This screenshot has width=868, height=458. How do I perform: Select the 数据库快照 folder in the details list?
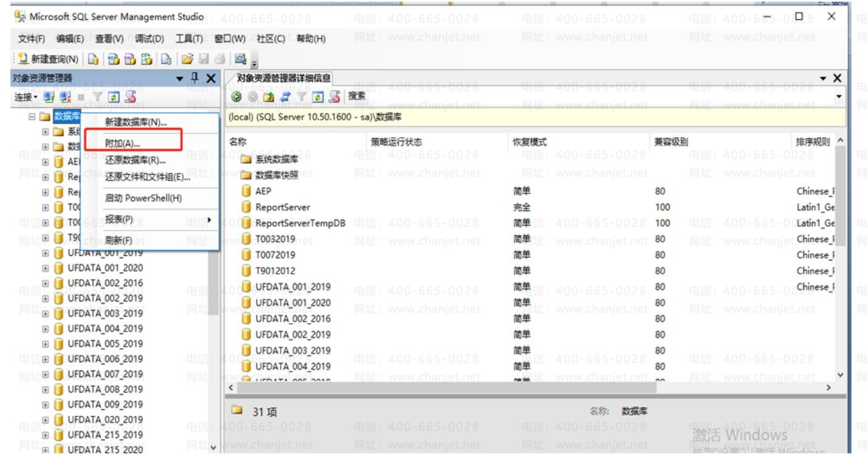270,174
